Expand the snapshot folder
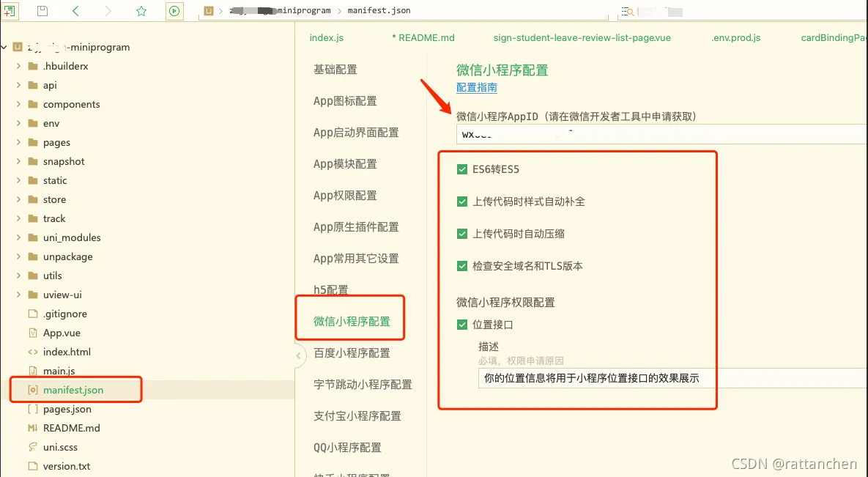Viewport: 868px width, 477px height. pos(18,161)
